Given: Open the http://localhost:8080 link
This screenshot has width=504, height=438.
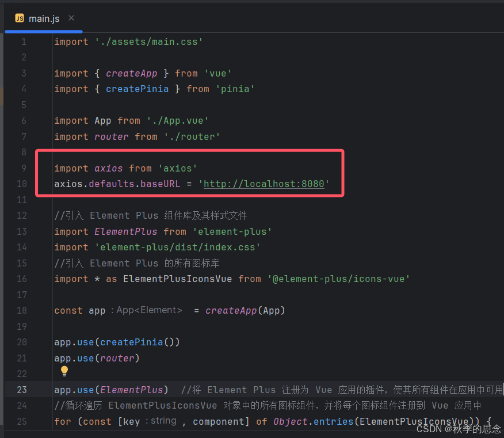Looking at the screenshot, I should (264, 184).
